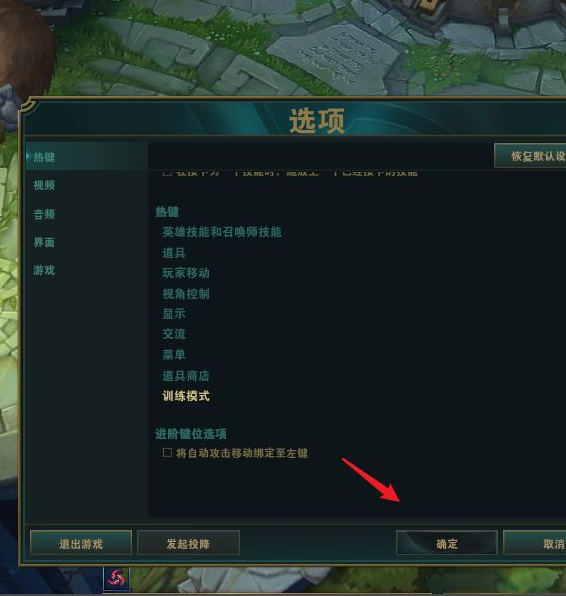
Task: Expand the 道具 hotkey section
Action: click(174, 253)
